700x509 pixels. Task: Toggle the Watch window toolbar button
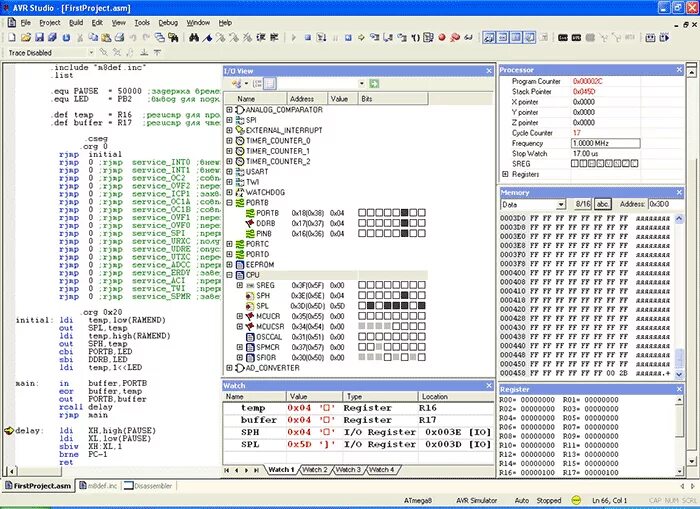(489, 38)
